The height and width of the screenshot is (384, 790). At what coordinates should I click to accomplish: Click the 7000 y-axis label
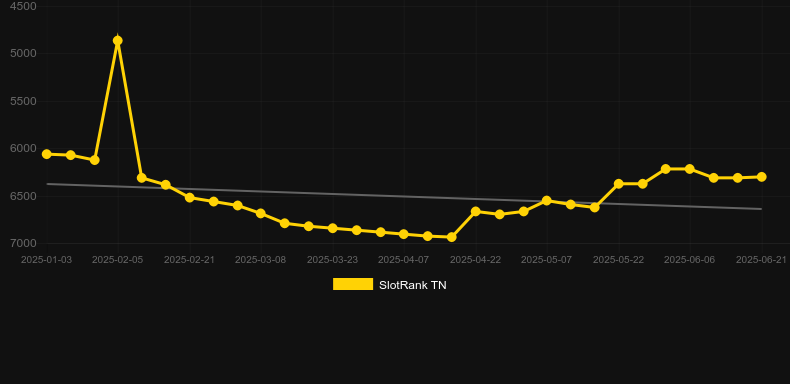click(23, 243)
